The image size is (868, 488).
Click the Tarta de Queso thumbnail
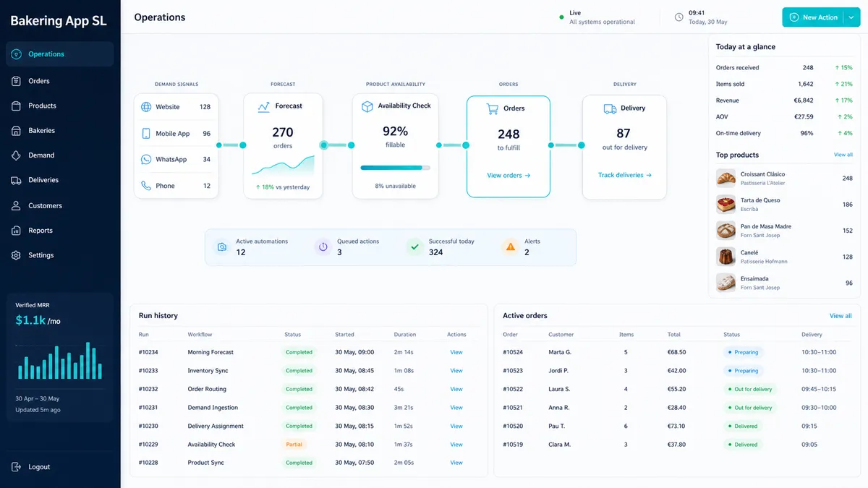pyautogui.click(x=726, y=205)
